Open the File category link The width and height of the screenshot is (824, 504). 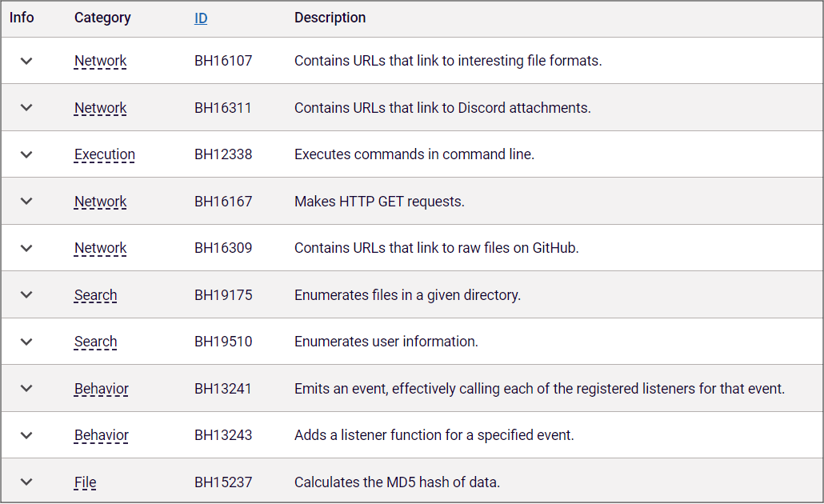coord(85,482)
